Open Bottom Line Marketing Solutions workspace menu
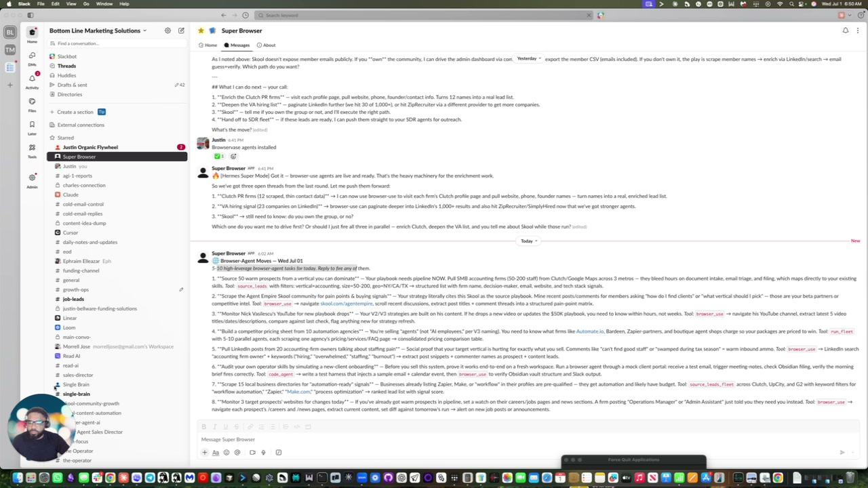The image size is (868, 488). pyautogui.click(x=98, y=30)
